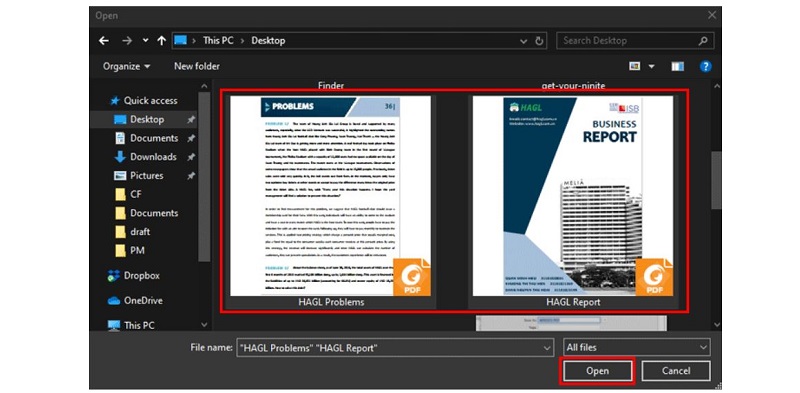Change view with the view icon
Viewport: 800px width, 393px height.
635,66
